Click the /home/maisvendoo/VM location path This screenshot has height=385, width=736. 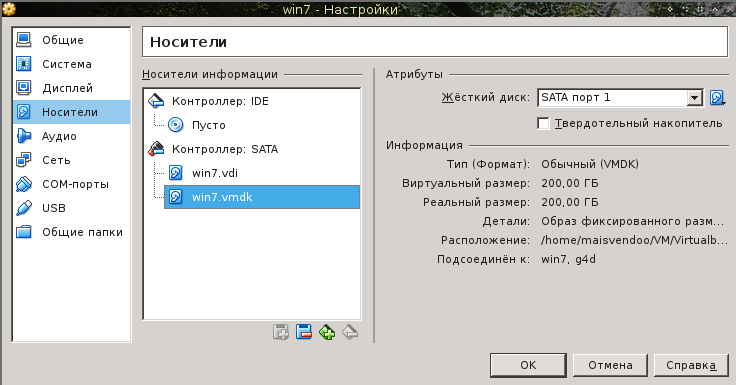click(634, 240)
